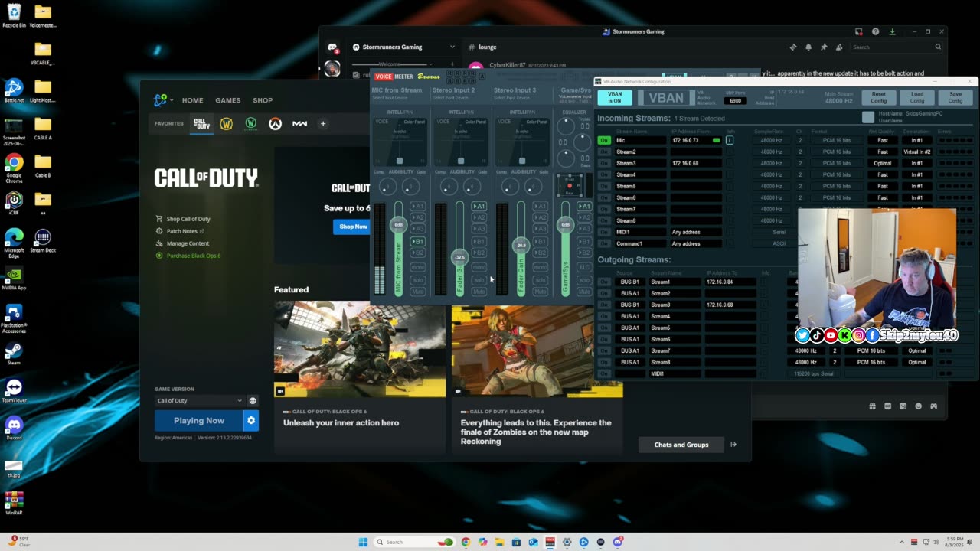The height and width of the screenshot is (551, 980).
Task: Solo the Stereo Input 3 strip
Action: tap(540, 279)
